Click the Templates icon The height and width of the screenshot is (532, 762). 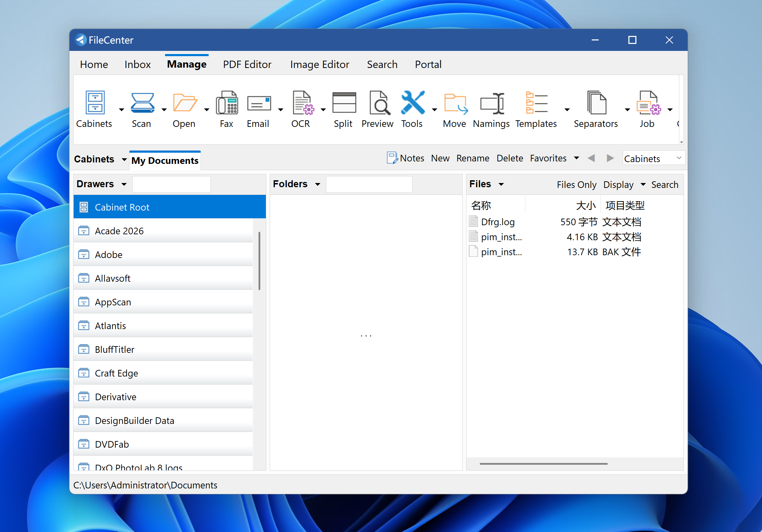[536, 103]
